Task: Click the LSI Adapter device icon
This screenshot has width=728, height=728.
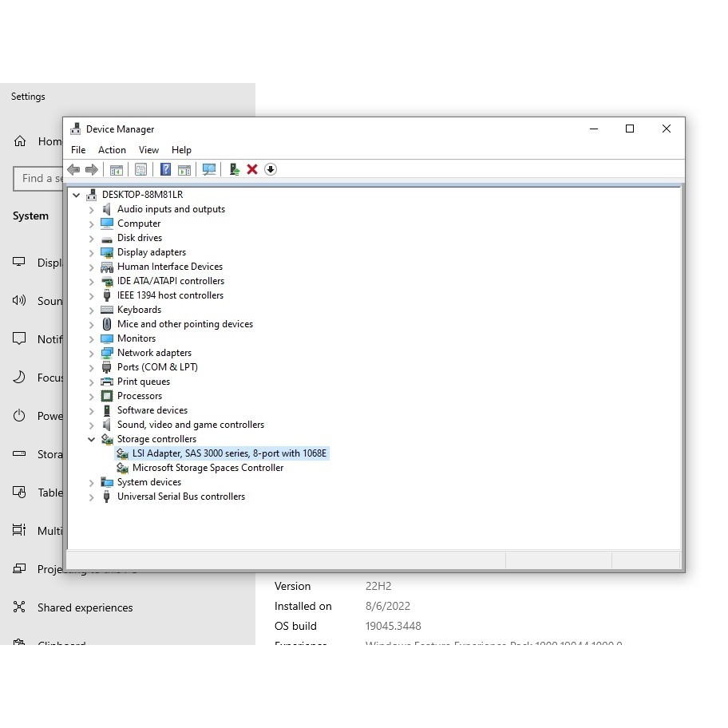Action: click(x=122, y=453)
